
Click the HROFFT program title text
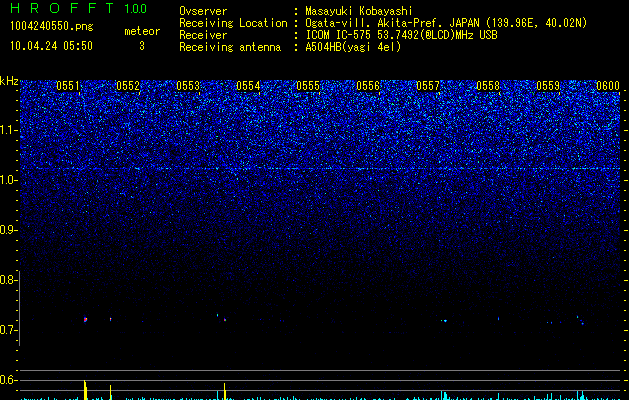(x=62, y=8)
